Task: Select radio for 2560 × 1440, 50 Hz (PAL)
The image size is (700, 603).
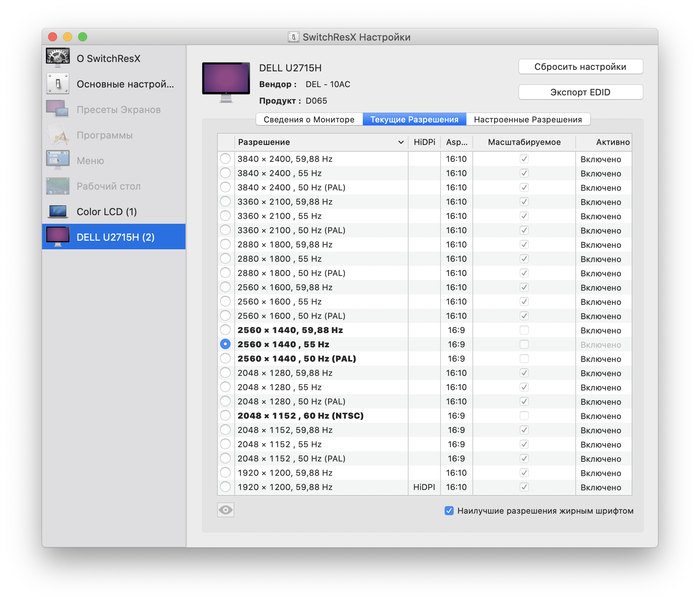Action: [225, 358]
